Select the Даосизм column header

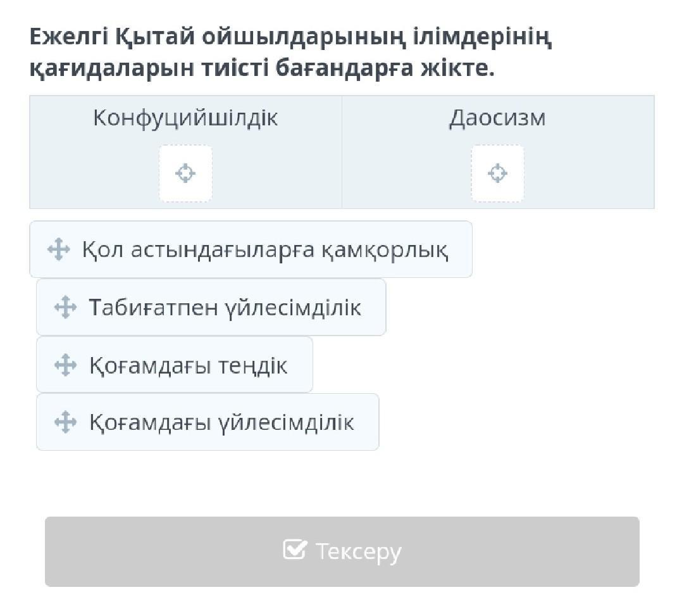click(x=497, y=118)
